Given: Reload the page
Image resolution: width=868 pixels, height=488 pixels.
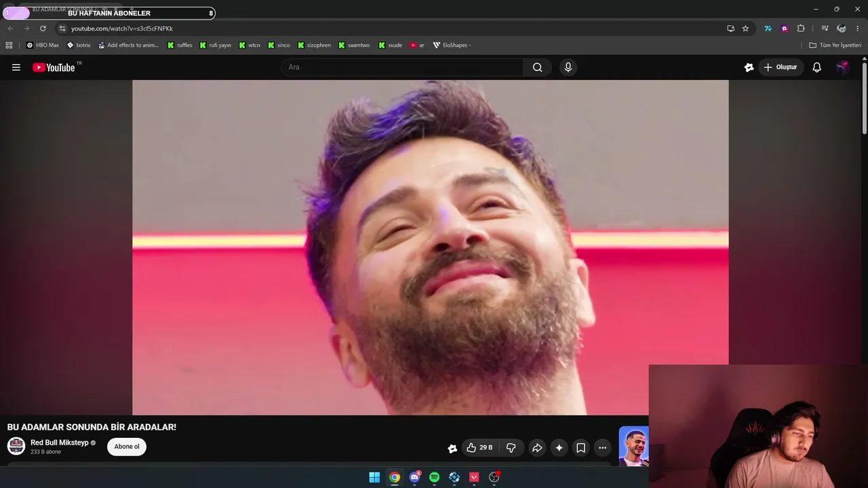Looking at the screenshot, I should [x=43, y=28].
